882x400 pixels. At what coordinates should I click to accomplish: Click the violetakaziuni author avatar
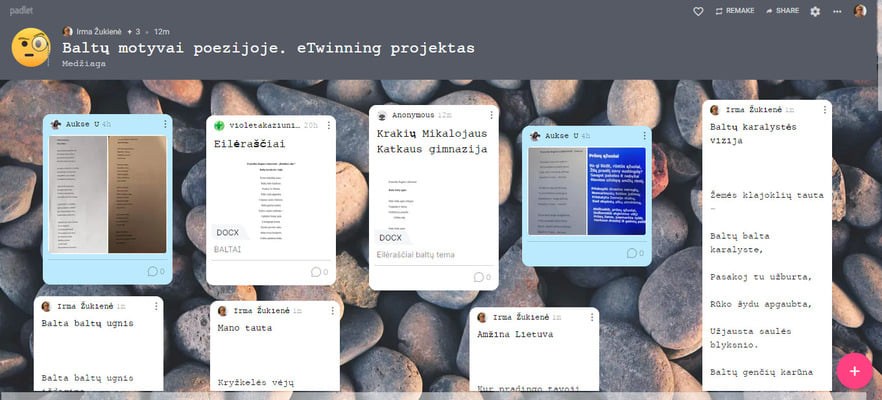click(x=219, y=125)
